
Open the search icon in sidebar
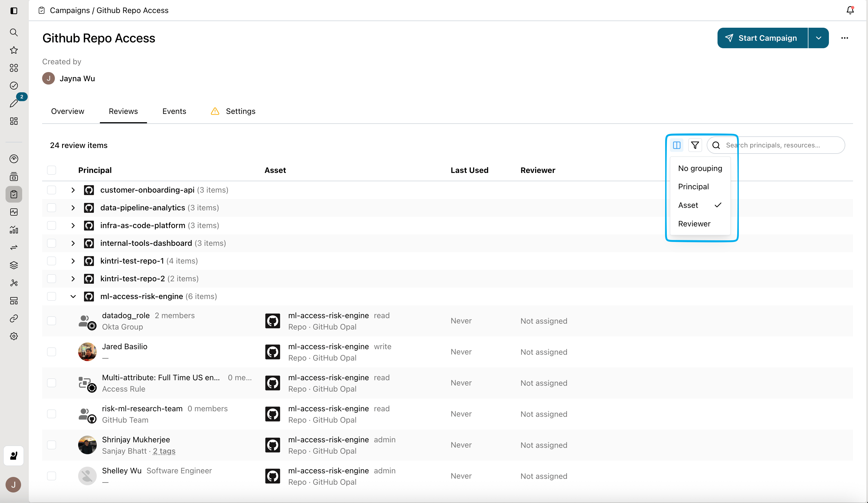pos(14,32)
